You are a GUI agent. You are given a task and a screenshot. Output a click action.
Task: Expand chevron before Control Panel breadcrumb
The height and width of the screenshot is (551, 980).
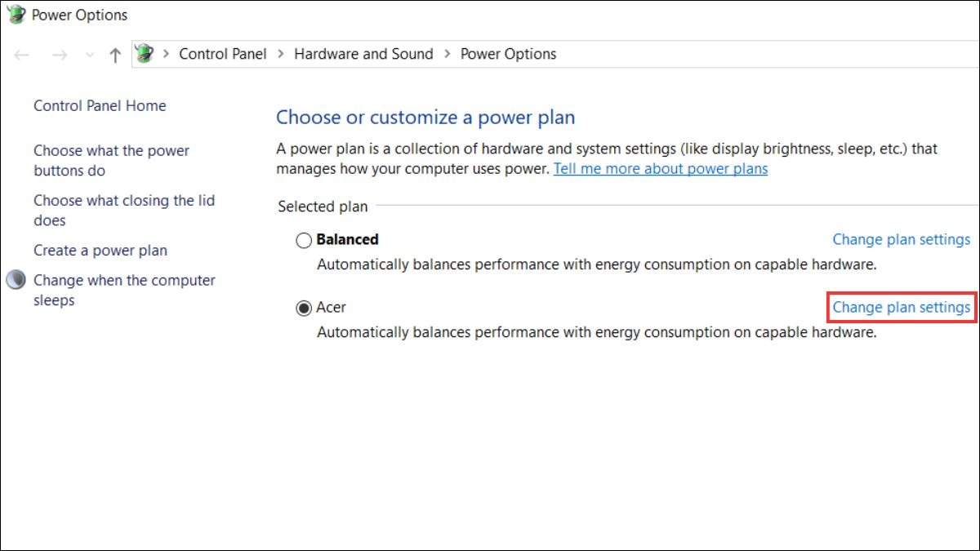click(166, 54)
